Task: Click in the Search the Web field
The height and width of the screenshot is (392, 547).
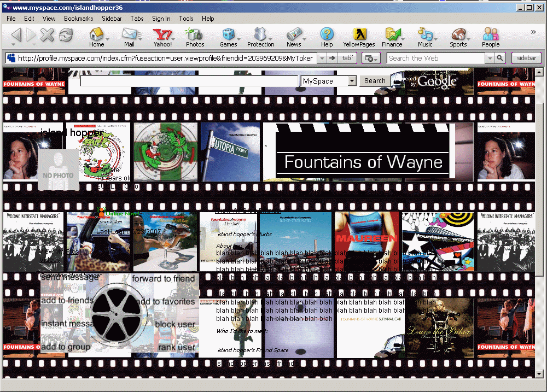Action: (x=436, y=58)
